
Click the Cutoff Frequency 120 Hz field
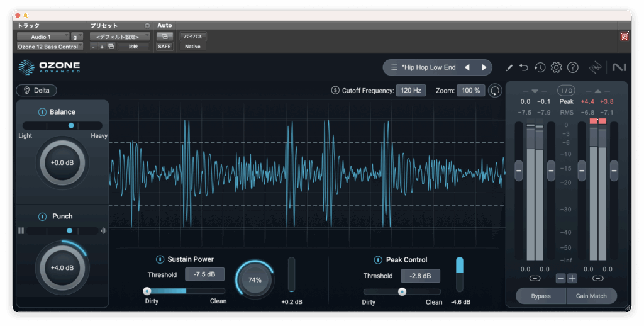[x=411, y=91]
